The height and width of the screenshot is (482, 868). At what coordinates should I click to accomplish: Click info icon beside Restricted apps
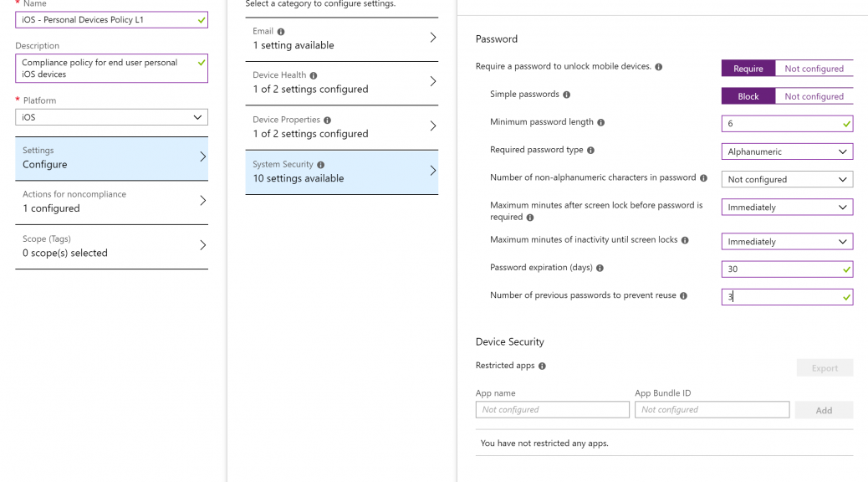click(542, 367)
